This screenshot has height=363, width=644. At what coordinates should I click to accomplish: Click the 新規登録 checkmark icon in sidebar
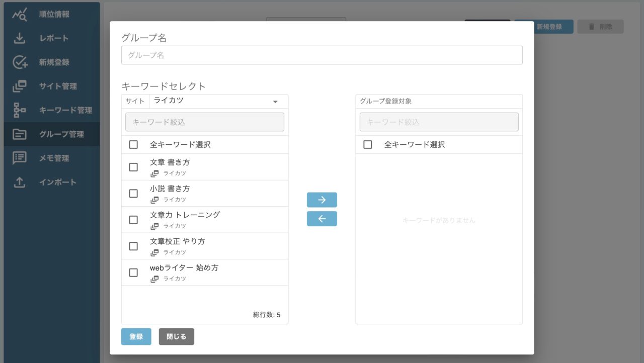click(x=19, y=62)
